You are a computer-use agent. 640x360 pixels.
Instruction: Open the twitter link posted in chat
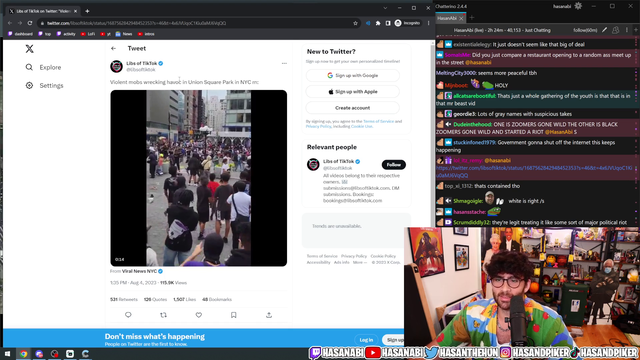tap(534, 171)
